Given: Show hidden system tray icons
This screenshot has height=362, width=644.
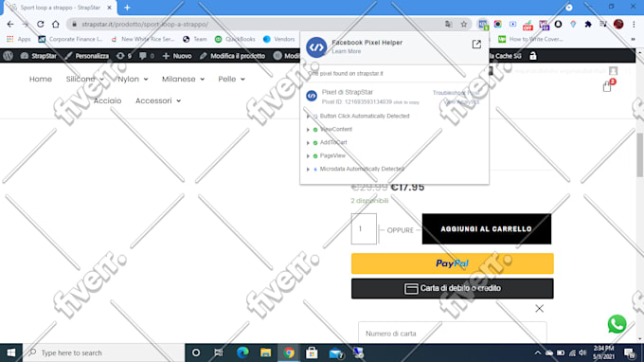Looking at the screenshot, I should [x=537, y=353].
